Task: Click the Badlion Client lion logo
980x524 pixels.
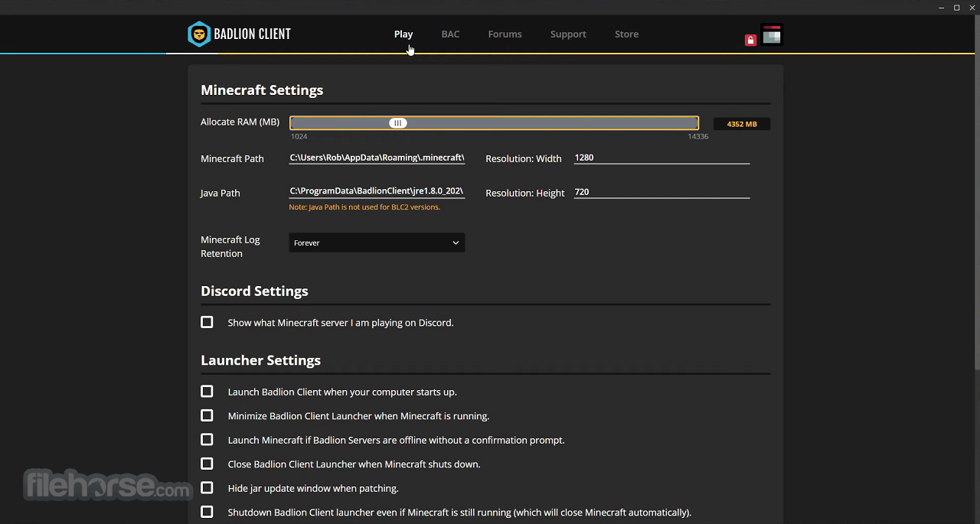Action: [199, 34]
